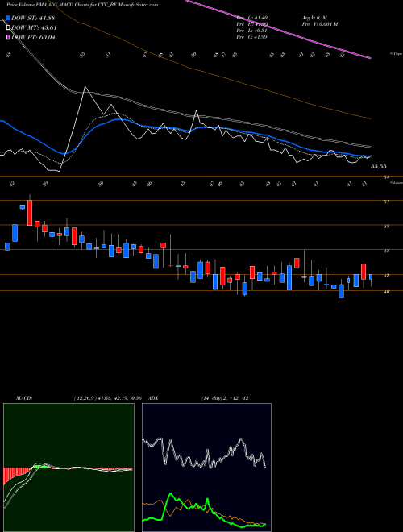Select the 'DOW PT: 60.04' legend label
Viewport: 403px width, 532px height.
coord(33,37)
